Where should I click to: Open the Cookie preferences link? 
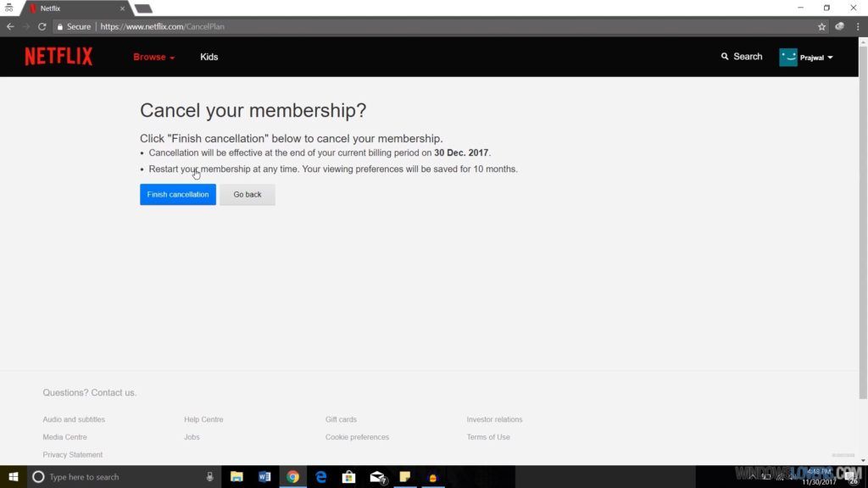[357, 437]
